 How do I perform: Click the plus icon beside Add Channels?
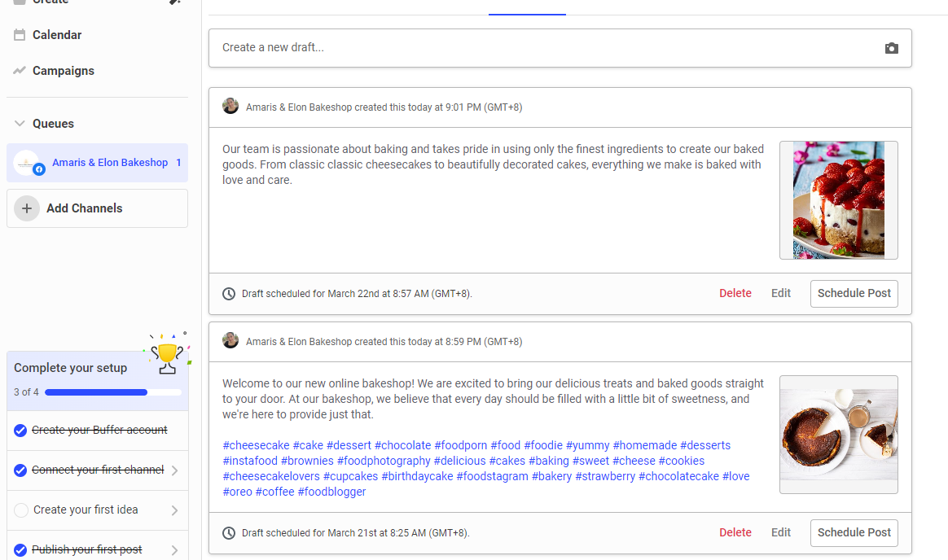coord(27,208)
